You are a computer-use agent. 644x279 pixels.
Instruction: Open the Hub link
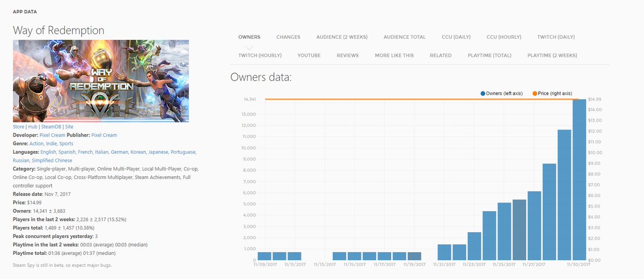(33, 126)
